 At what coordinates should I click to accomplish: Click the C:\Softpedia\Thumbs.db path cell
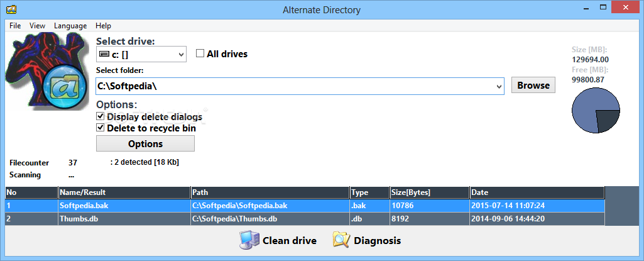[270, 219]
